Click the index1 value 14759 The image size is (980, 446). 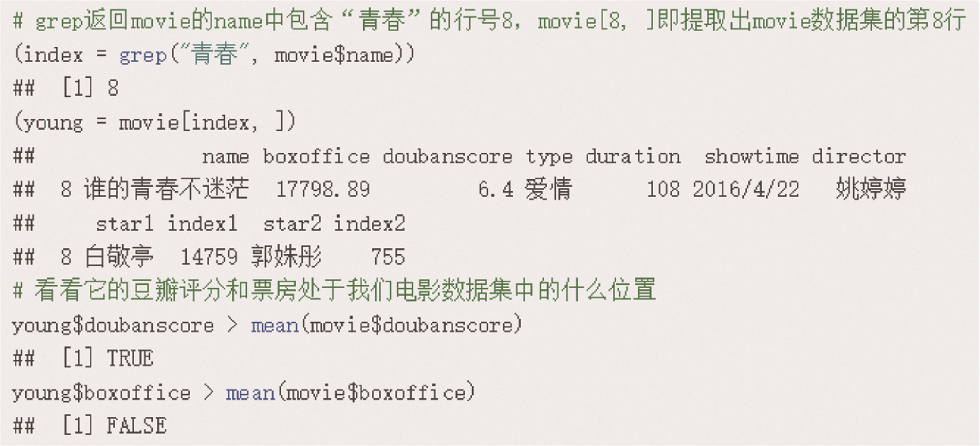point(209,257)
